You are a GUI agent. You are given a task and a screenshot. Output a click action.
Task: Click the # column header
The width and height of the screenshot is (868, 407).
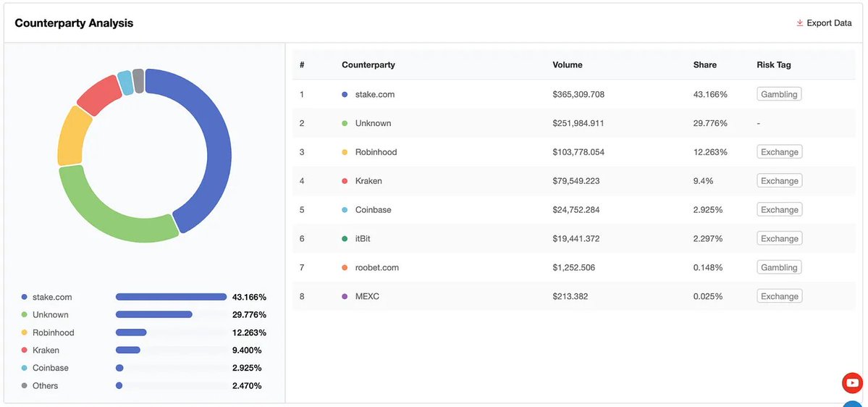click(302, 64)
